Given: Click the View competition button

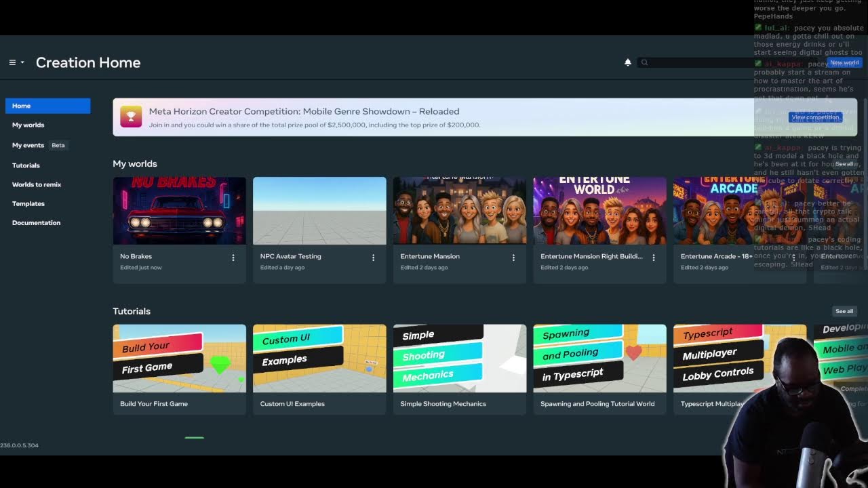Looking at the screenshot, I should click(815, 117).
